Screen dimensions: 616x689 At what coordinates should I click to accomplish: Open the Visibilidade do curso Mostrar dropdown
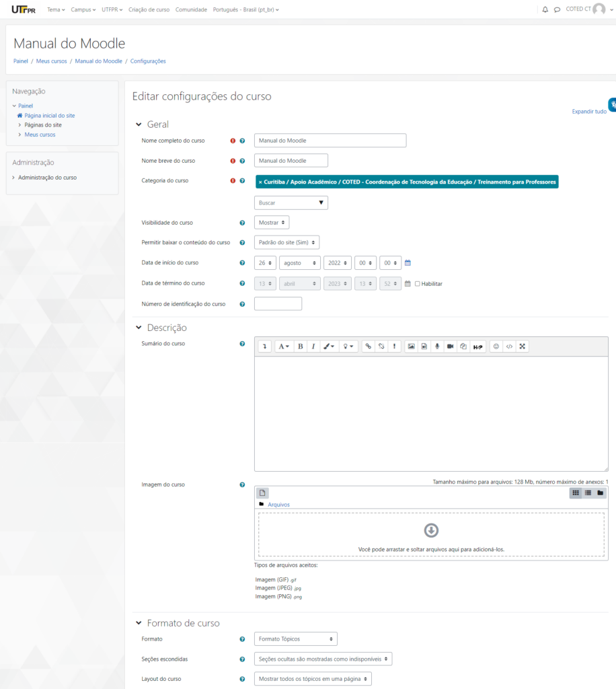click(x=272, y=223)
